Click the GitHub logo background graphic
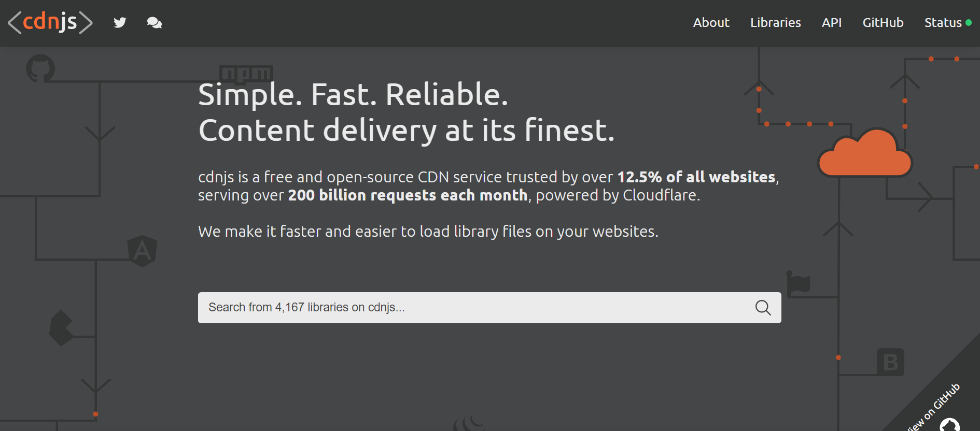Image resolution: width=980 pixels, height=431 pixels. [40, 68]
